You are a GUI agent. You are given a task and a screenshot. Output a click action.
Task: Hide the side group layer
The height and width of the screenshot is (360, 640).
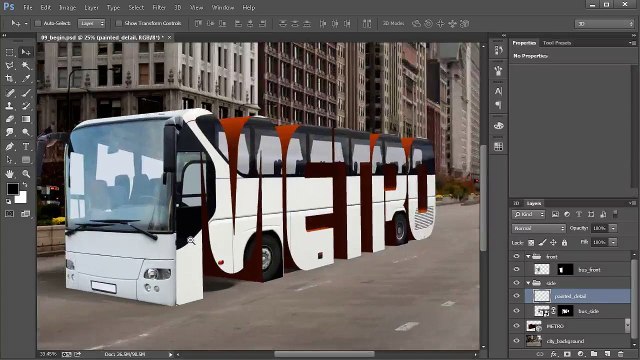click(x=516, y=282)
